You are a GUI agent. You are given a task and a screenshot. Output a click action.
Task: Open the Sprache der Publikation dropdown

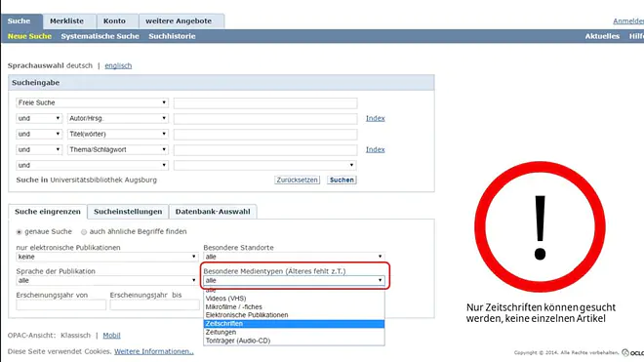click(107, 281)
